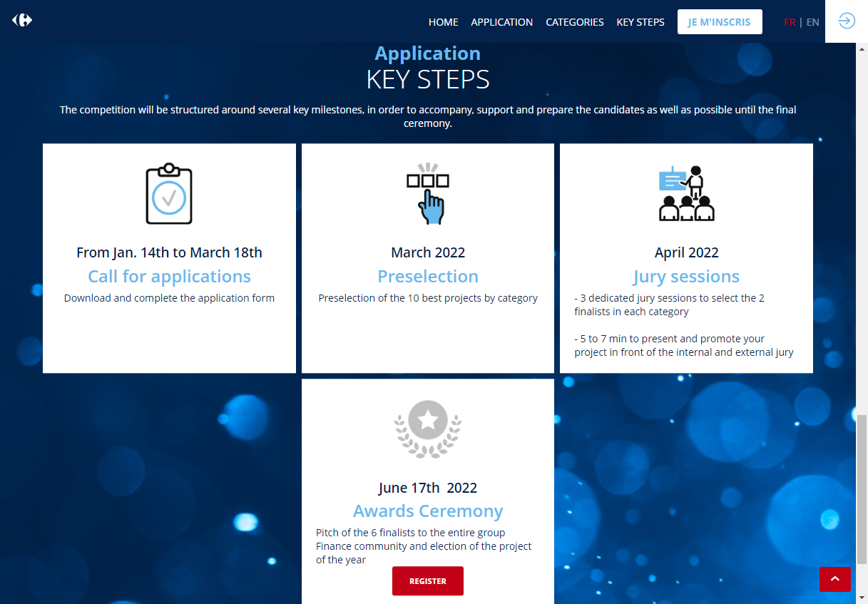This screenshot has height=604, width=868.
Task: Click '3 dedicated jury sessions' description text
Action: (670, 304)
